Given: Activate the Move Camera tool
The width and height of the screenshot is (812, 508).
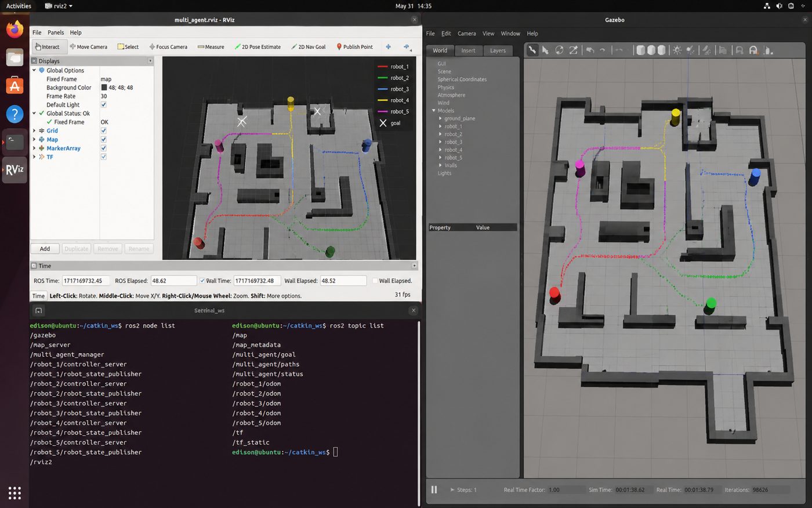Looking at the screenshot, I should (89, 47).
